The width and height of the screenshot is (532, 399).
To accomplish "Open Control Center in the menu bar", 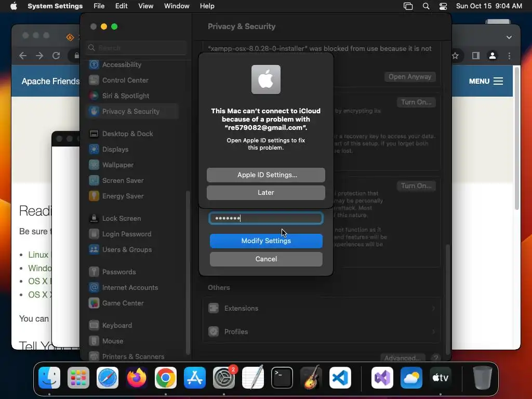I will tap(443, 6).
